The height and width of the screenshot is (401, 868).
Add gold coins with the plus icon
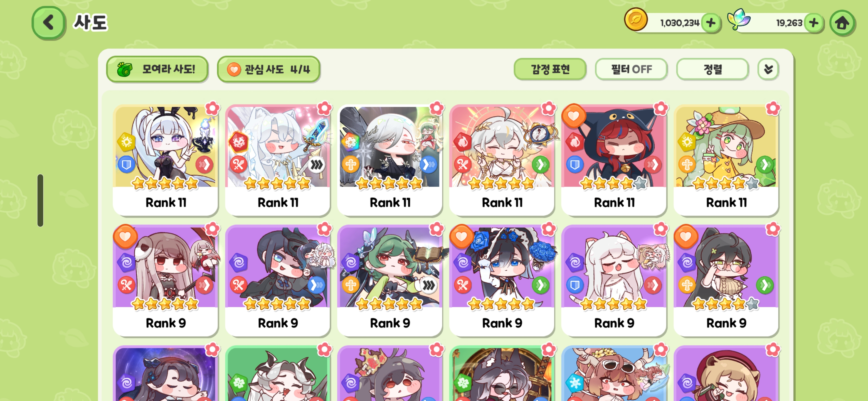[711, 23]
